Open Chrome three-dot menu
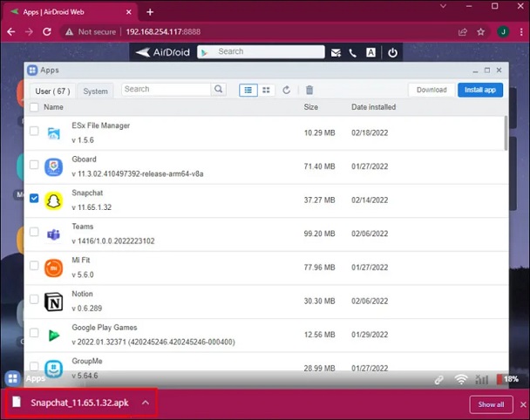This screenshot has height=420, width=530. click(521, 31)
